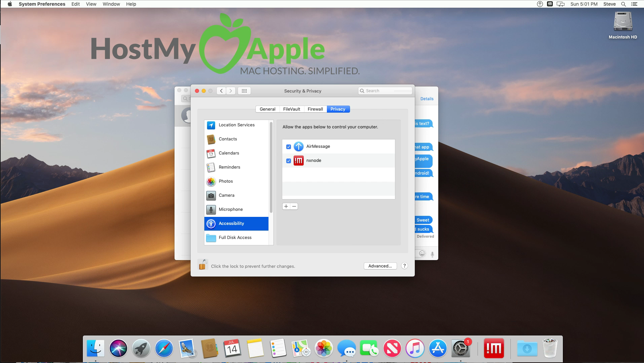
Task: Select Location Services in privacy list
Action: [x=236, y=125]
